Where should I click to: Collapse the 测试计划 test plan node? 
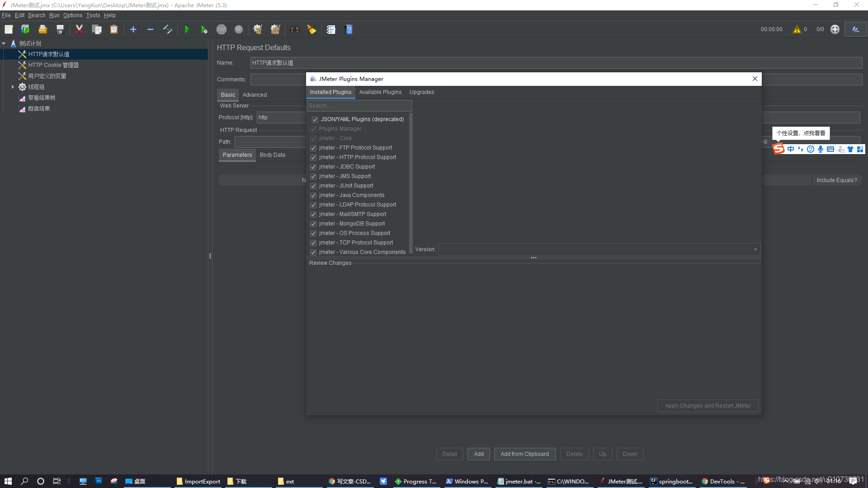tap(4, 44)
